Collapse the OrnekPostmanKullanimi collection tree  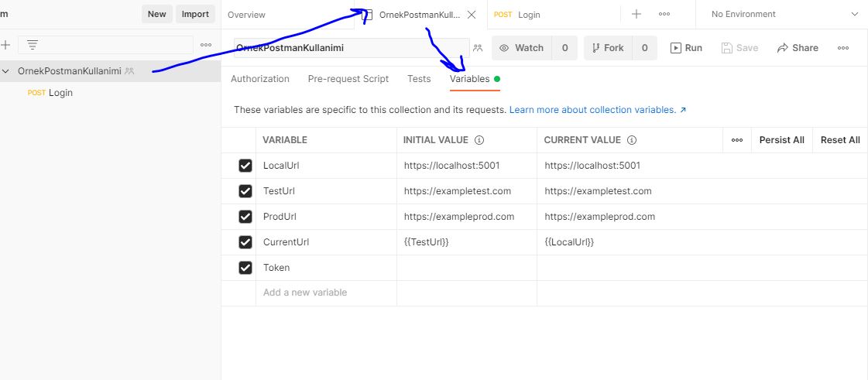coord(6,71)
